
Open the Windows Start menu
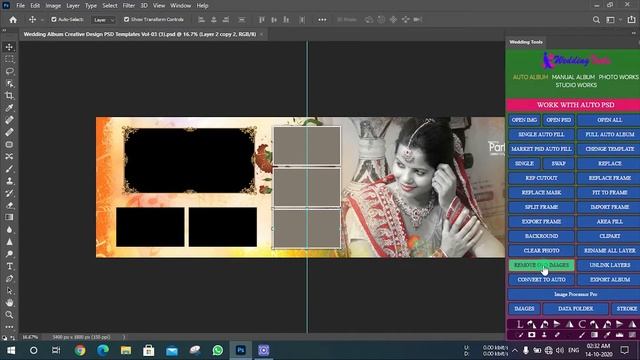tap(11, 350)
